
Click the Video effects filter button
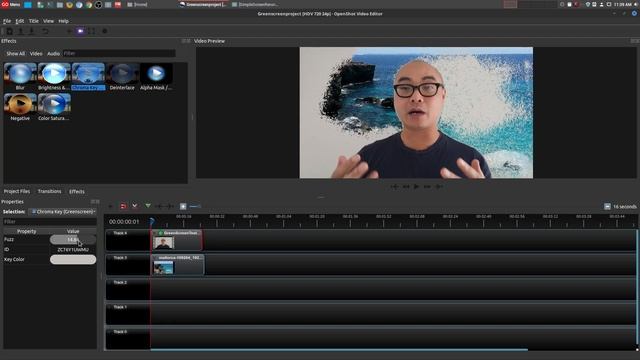36,53
